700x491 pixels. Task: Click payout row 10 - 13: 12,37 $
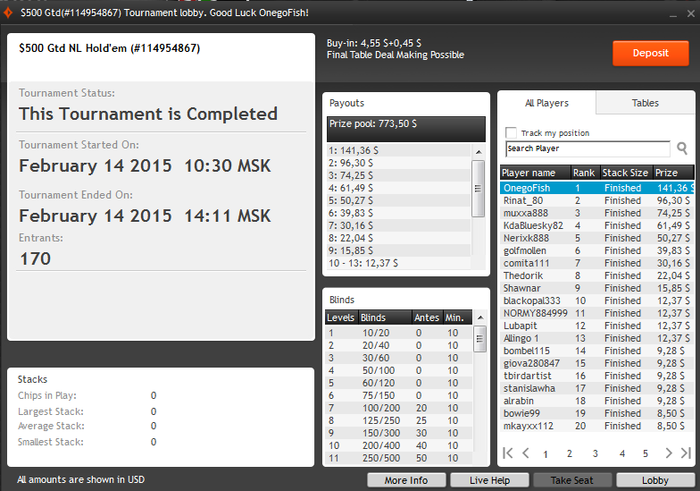coord(399,263)
